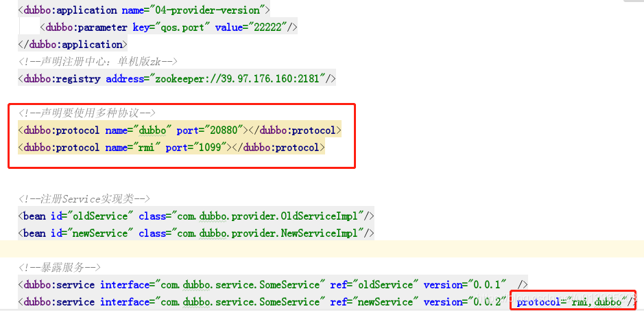644x311 pixels.
Task: Click the protocol="rmi,dubbo" attribute
Action: coord(572,302)
